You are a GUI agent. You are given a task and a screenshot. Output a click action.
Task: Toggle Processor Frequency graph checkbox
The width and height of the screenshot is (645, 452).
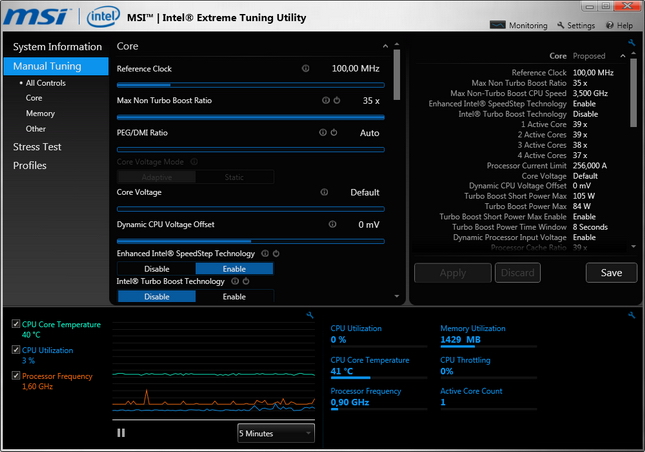point(16,376)
